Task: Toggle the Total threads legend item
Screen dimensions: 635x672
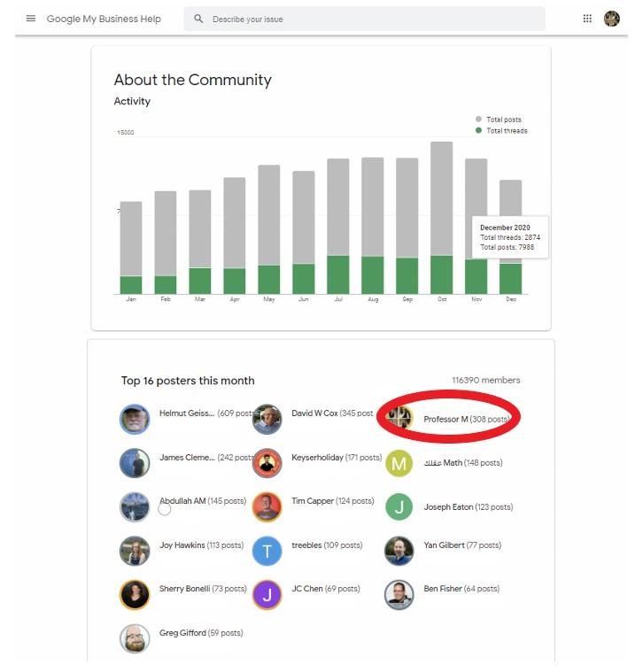Action: (506, 131)
